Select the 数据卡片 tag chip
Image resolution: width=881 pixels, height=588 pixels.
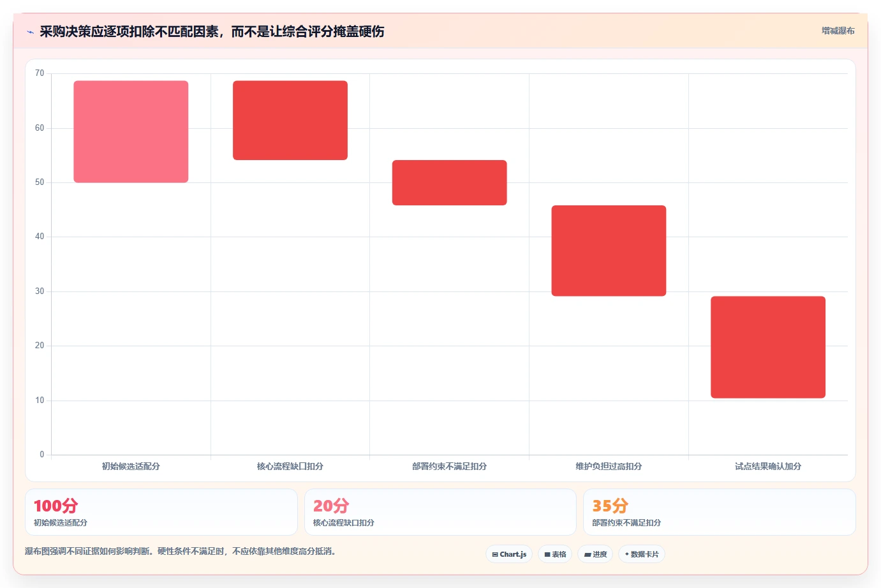tap(642, 554)
